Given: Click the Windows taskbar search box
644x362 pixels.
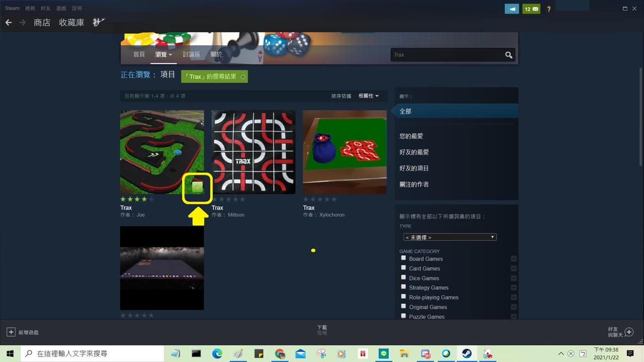Looking at the screenshot, I should click(x=92, y=353).
